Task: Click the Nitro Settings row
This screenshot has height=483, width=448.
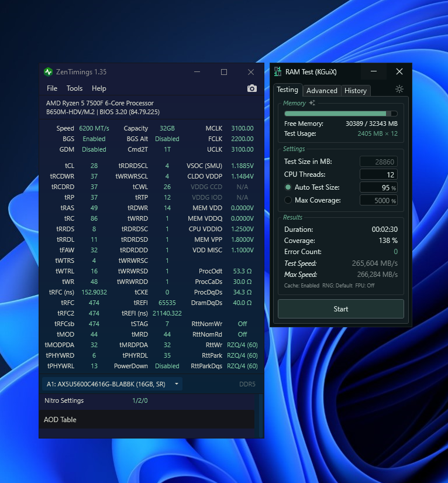Action: click(x=147, y=400)
